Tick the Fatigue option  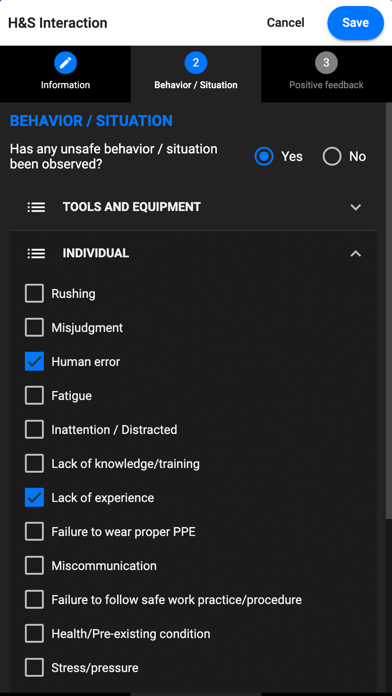pos(34,395)
